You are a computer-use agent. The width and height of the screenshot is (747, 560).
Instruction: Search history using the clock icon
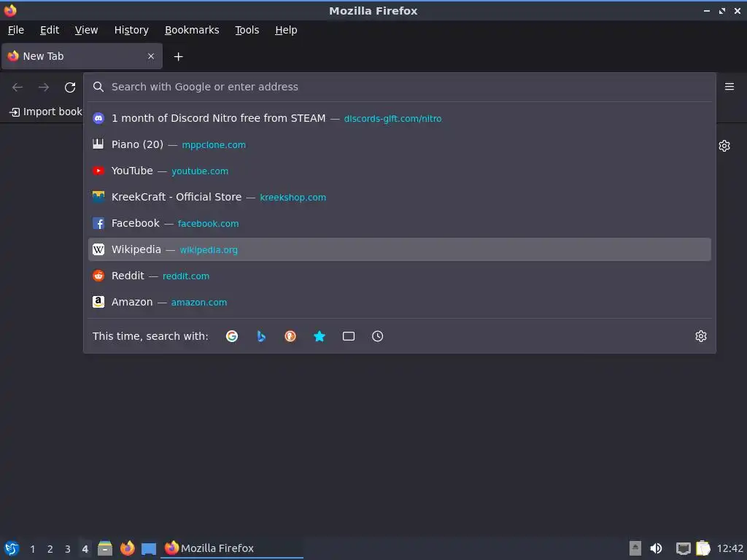click(377, 336)
